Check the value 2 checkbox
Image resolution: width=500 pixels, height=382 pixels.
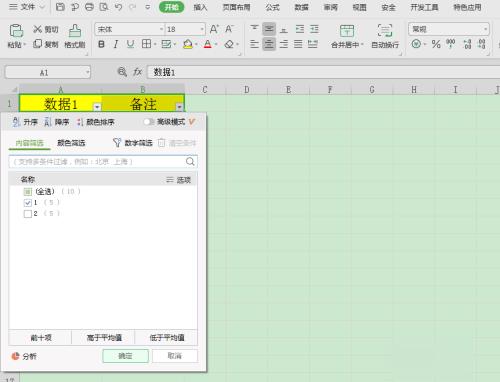pyautogui.click(x=28, y=214)
